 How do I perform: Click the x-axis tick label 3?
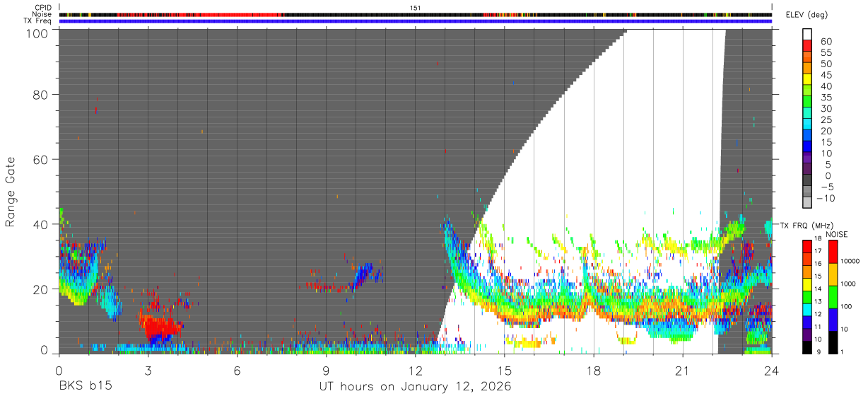[148, 371]
